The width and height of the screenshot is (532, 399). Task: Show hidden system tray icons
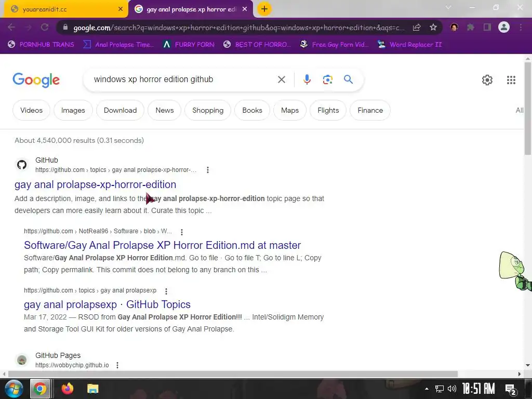pyautogui.click(x=427, y=389)
